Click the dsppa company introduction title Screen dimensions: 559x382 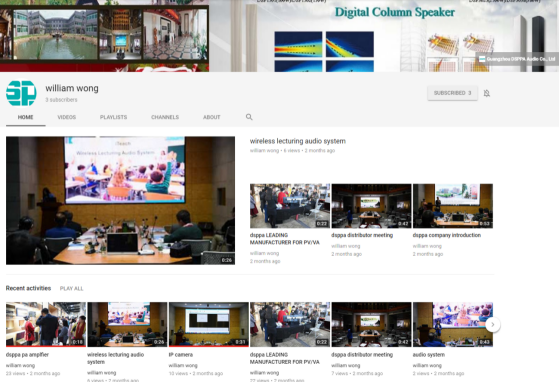pyautogui.click(x=447, y=235)
